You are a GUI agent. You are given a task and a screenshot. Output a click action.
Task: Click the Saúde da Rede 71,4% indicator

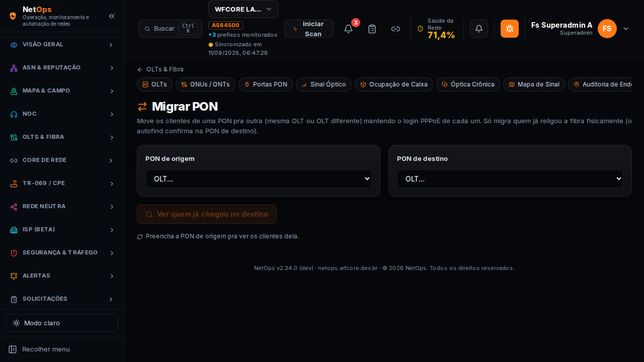[x=436, y=29]
